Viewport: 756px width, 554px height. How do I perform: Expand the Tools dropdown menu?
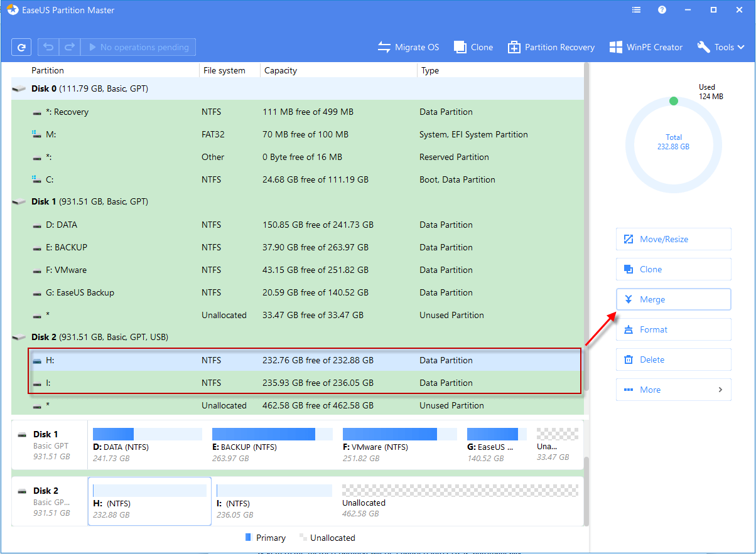tap(721, 47)
